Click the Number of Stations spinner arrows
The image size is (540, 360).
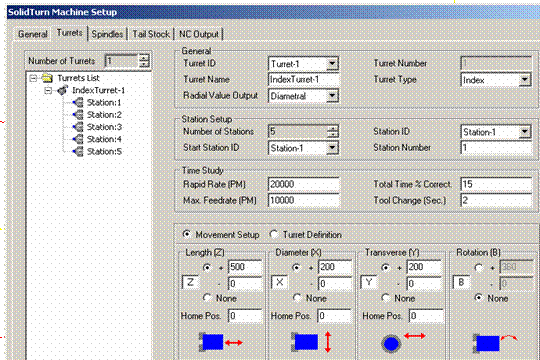pos(333,132)
